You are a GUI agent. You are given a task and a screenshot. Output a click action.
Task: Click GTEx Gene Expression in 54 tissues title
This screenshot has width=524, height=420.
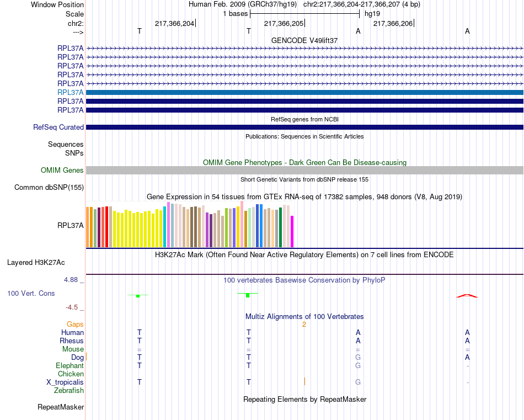(x=304, y=196)
